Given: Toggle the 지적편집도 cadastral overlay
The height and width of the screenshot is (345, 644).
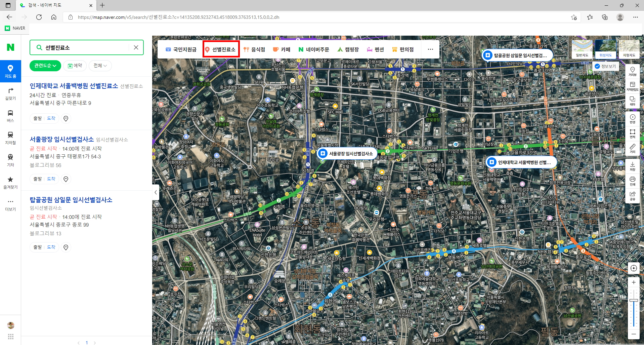Looking at the screenshot, I should pyautogui.click(x=633, y=86).
